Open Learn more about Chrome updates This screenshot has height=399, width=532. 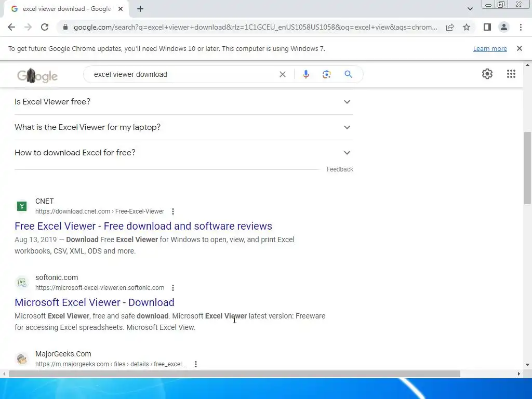[490, 48]
